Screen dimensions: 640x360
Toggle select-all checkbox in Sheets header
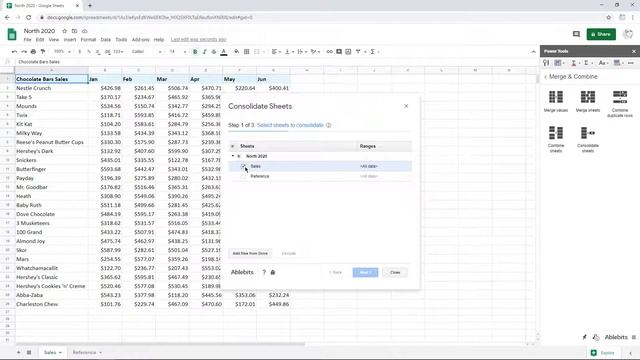click(233, 146)
